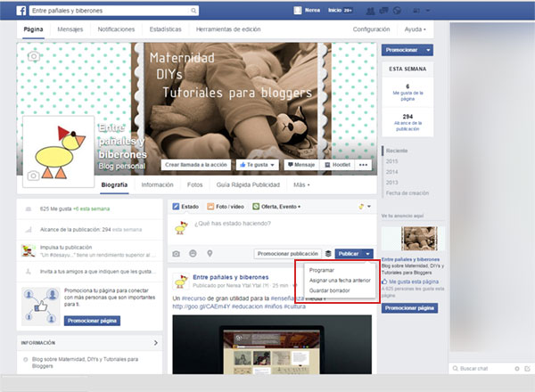Click new chat compose icon
Viewport: 535px width, 392px height.
527,369
